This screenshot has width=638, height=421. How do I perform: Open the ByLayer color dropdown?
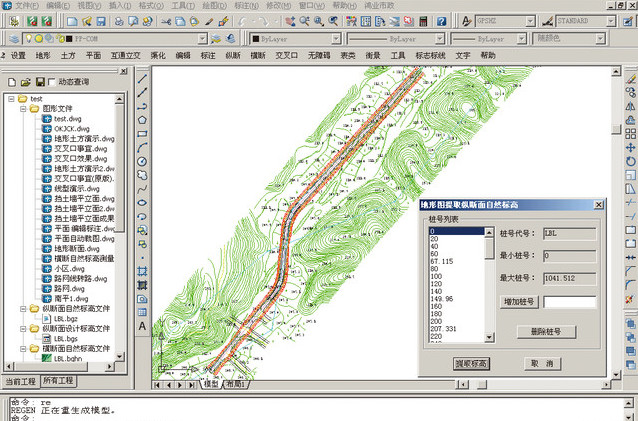336,39
